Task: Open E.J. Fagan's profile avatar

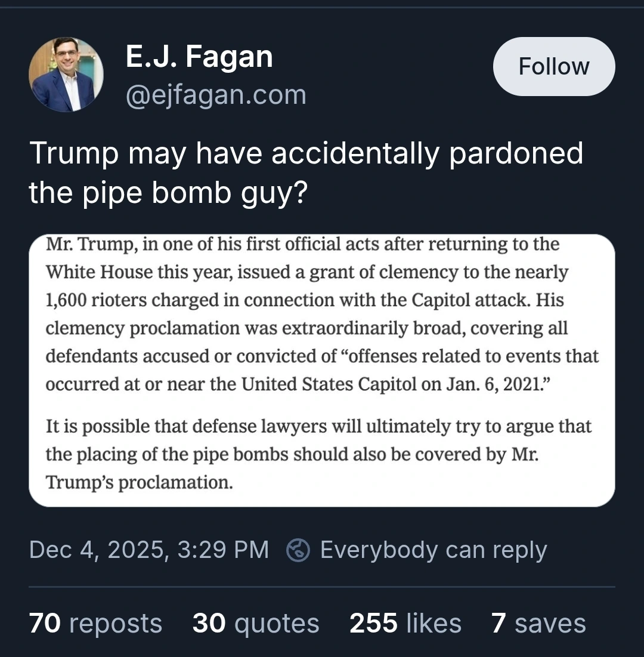Action: (66, 75)
